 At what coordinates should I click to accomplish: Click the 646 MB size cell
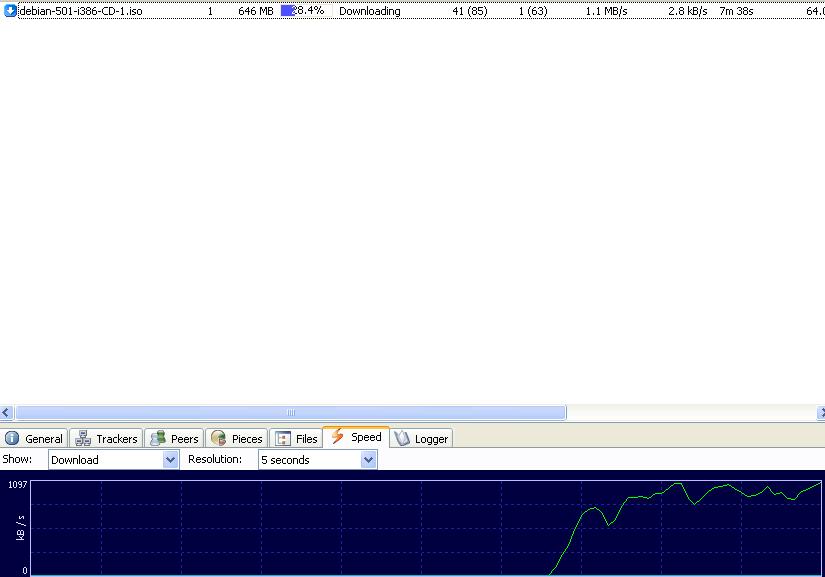pos(256,11)
